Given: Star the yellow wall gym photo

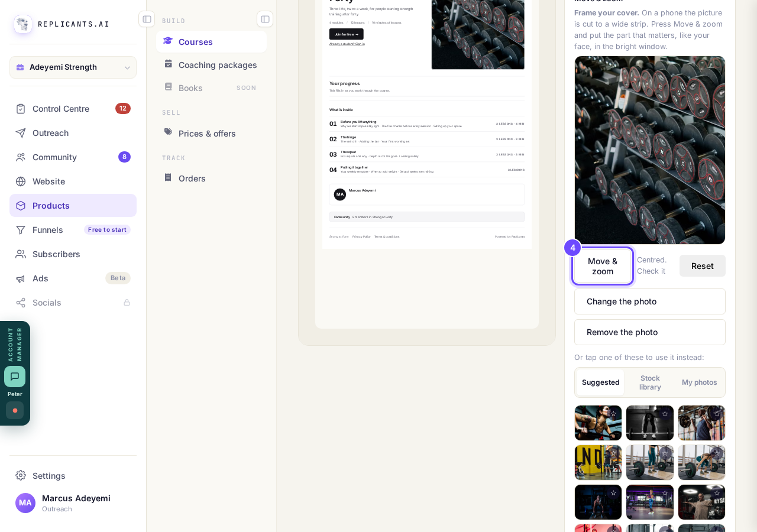Looking at the screenshot, I should point(613,453).
